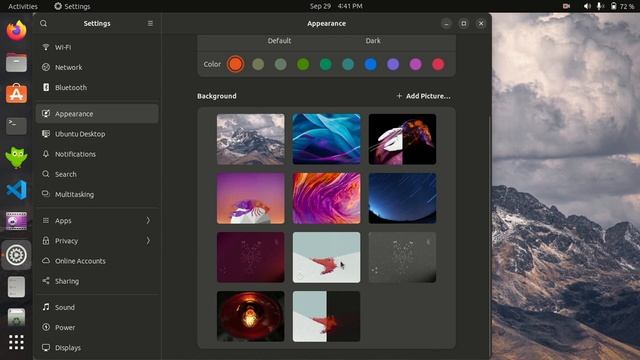Click the battery 72% indicator
Viewport: 640px width, 360px height.
622,6
